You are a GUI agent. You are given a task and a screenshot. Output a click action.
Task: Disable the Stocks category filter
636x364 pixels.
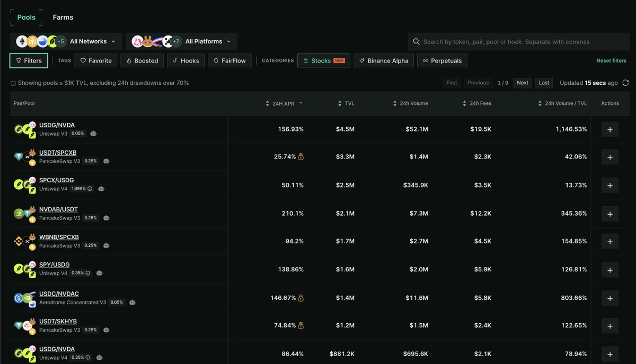pos(324,61)
